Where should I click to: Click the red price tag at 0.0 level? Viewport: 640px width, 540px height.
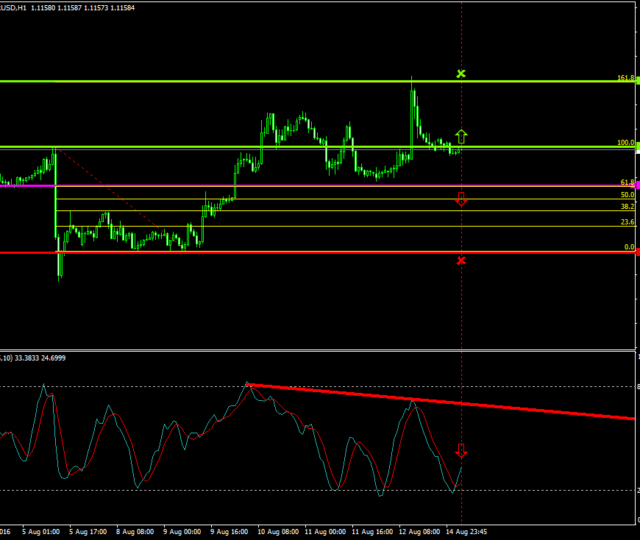(636, 252)
